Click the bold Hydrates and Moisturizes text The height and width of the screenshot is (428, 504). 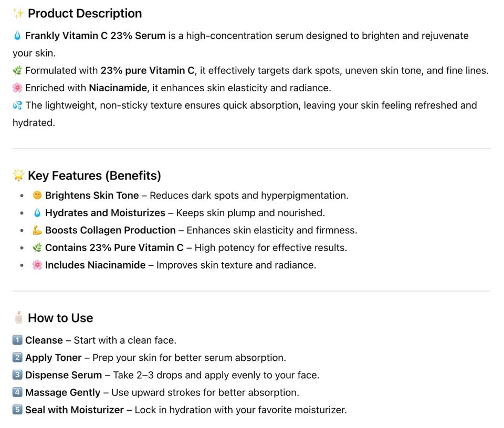click(105, 212)
